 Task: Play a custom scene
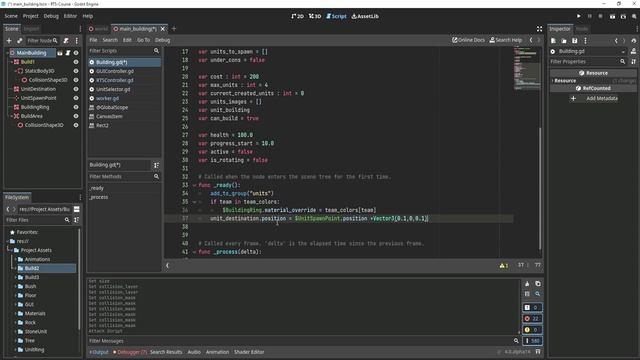[x=623, y=16]
